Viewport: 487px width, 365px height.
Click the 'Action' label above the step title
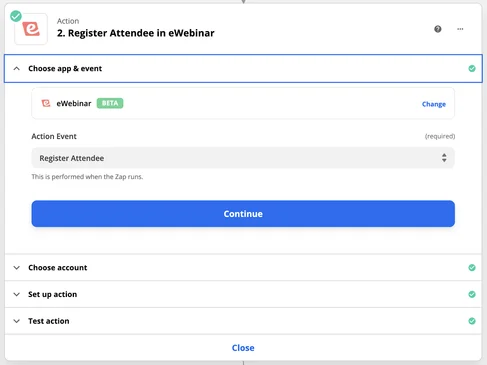click(x=68, y=21)
